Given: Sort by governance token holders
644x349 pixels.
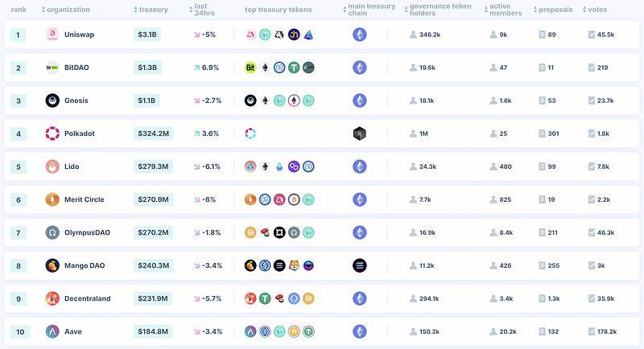Looking at the screenshot, I should click(x=438, y=10).
